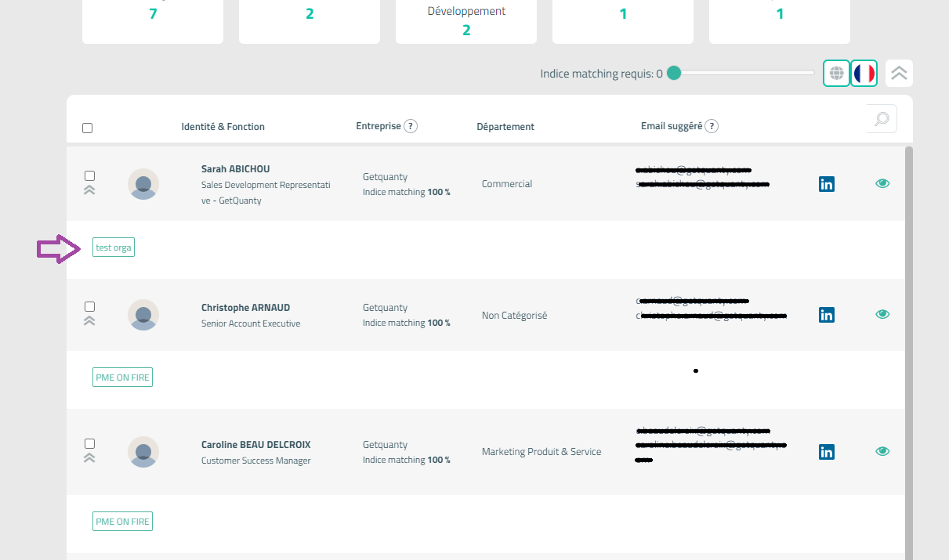Toggle the select-all header checkbox
Image resolution: width=949 pixels, height=560 pixels.
coord(88,128)
